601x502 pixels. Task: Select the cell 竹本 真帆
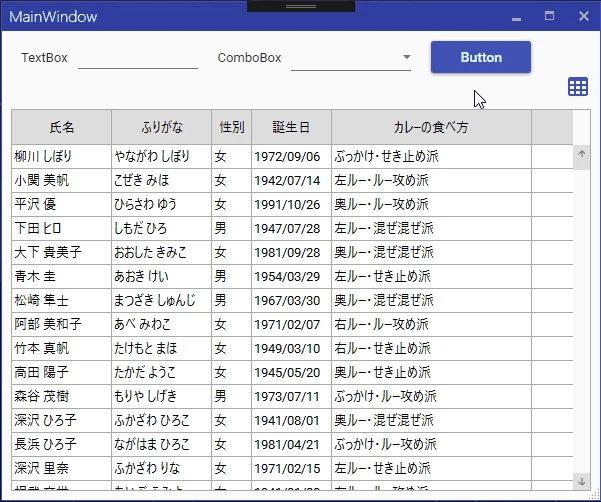click(61, 348)
